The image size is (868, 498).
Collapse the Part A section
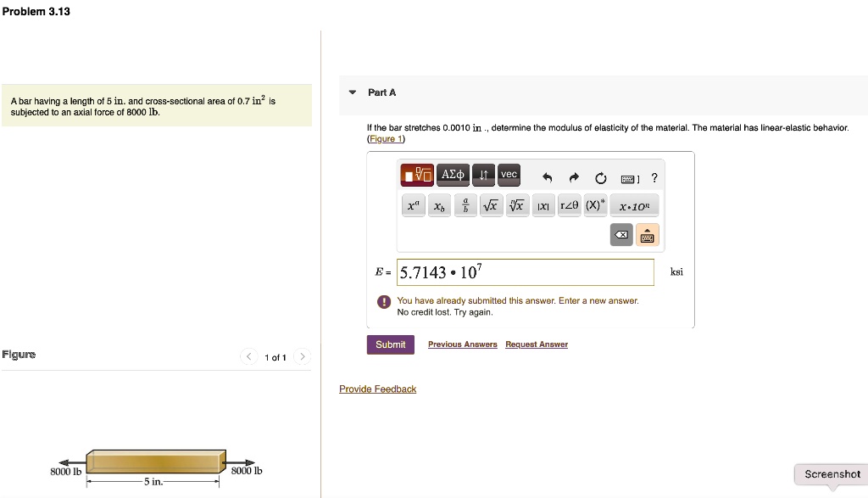point(351,92)
